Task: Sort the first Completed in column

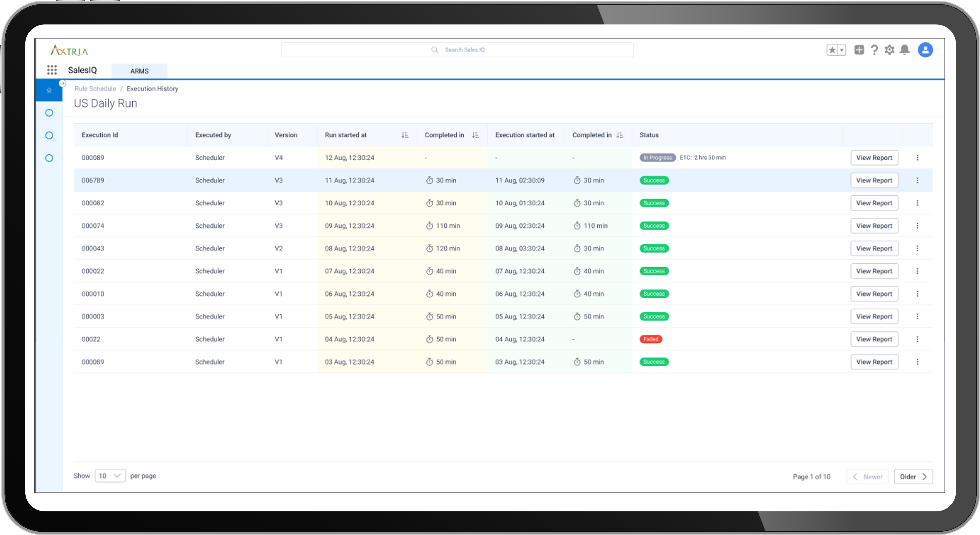Action: point(475,135)
